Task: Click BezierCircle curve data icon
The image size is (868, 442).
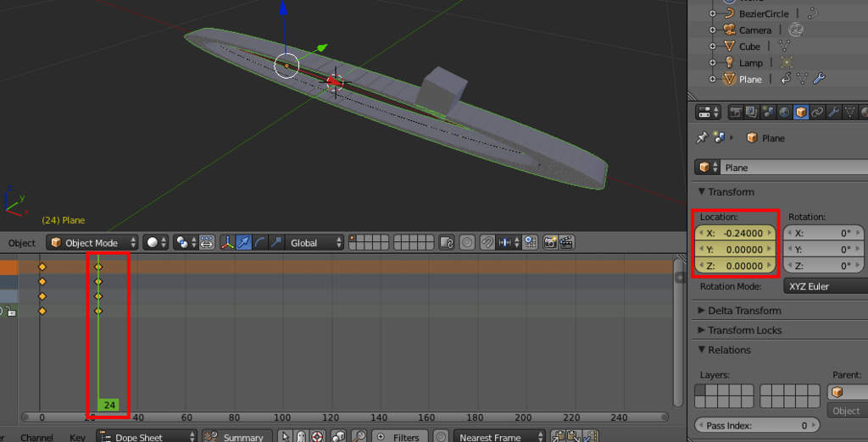Action: tap(813, 14)
